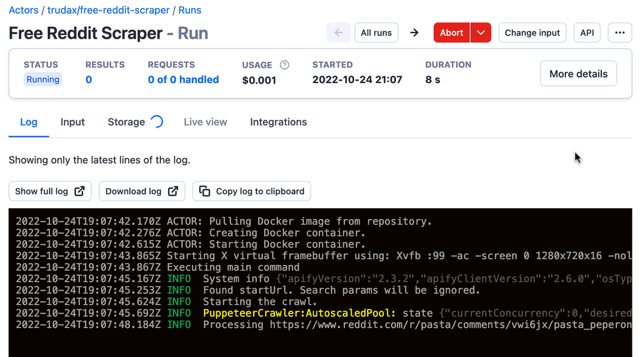Image resolution: width=644 pixels, height=357 pixels.
Task: Click the 'Processing https://www.reddit.com' log line
Action: 324,325
